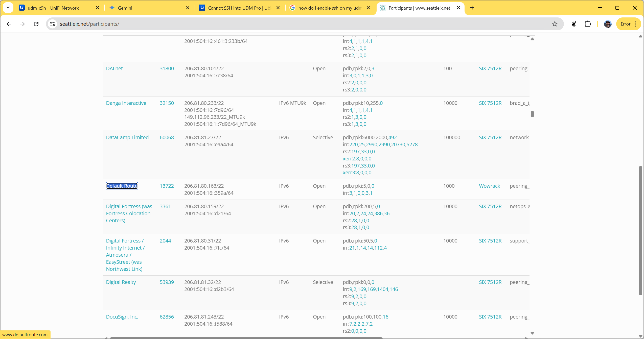The image size is (644, 339).
Task: Open the DataCamp Limited participant link
Action: (127, 137)
